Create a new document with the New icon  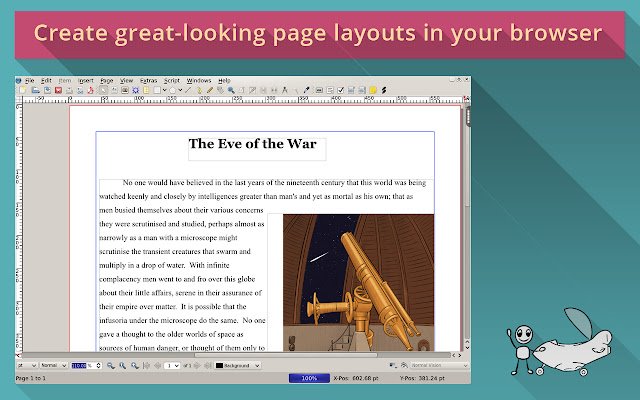22,90
